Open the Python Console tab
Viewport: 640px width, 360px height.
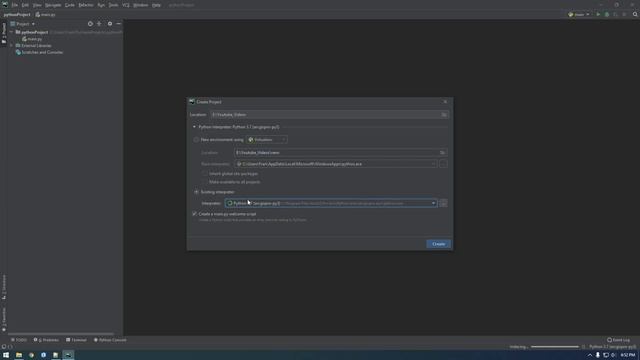(x=110, y=340)
